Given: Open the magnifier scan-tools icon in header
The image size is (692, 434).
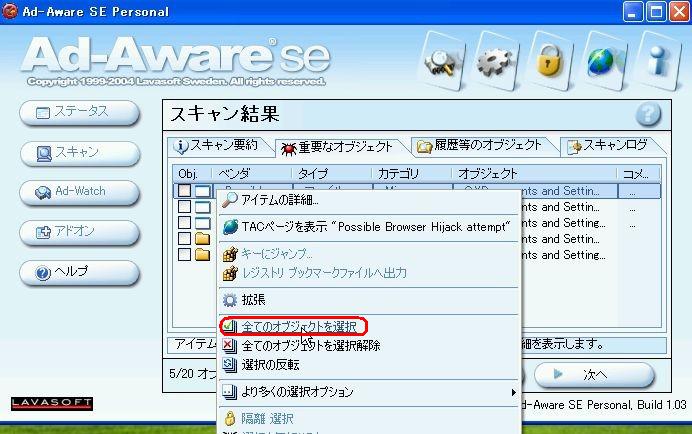Looking at the screenshot, I should 442,60.
